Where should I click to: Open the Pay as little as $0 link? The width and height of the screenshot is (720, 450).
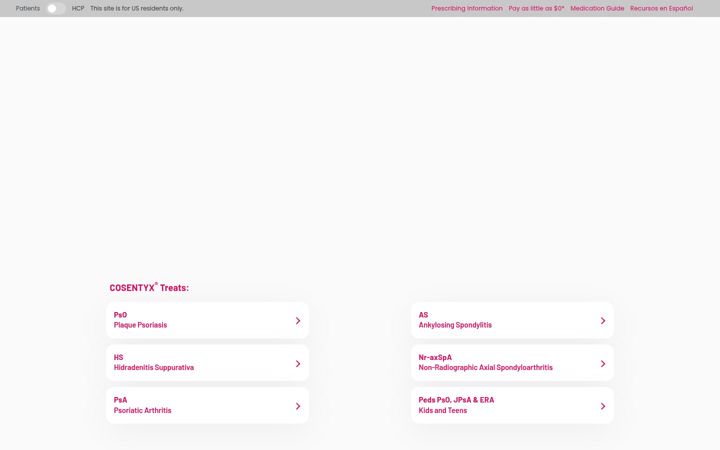[x=536, y=8]
